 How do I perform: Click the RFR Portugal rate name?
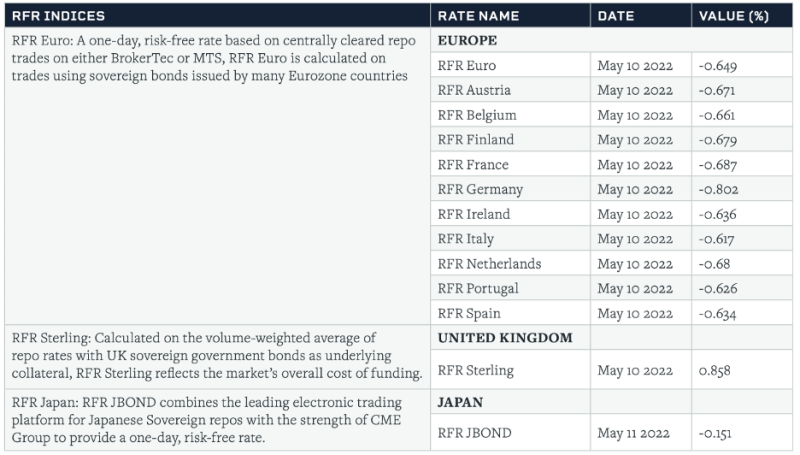point(478,288)
